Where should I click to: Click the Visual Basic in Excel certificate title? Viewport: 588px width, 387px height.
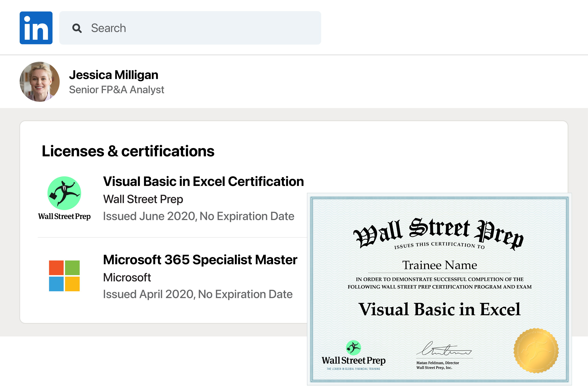coord(440,309)
